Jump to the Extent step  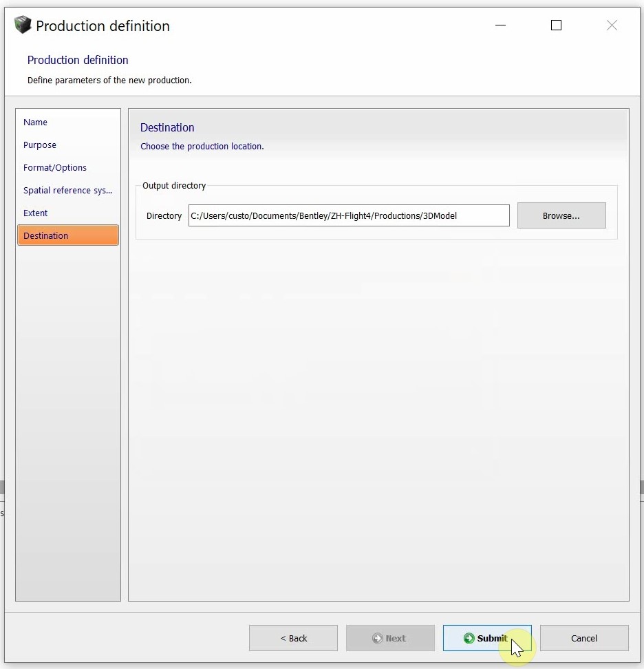coord(36,213)
